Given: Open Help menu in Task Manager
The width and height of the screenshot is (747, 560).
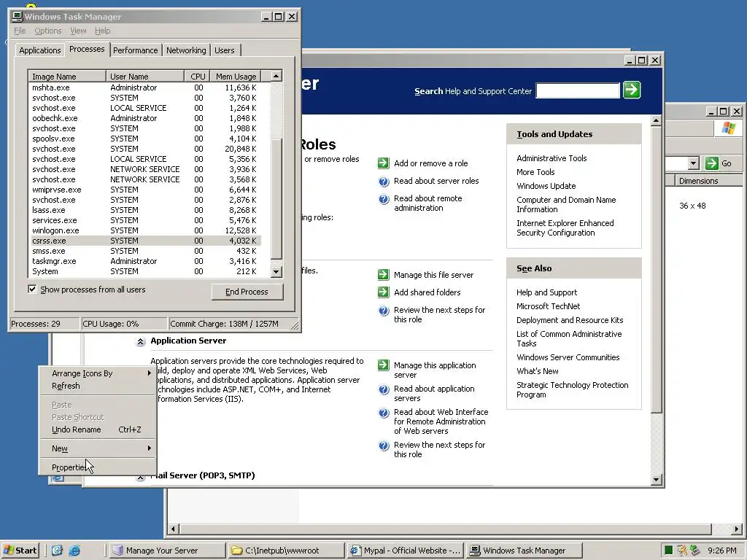Looking at the screenshot, I should click(x=102, y=31).
